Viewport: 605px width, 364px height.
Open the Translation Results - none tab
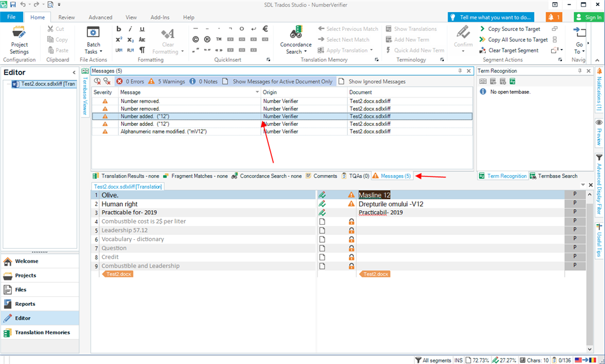click(x=126, y=176)
